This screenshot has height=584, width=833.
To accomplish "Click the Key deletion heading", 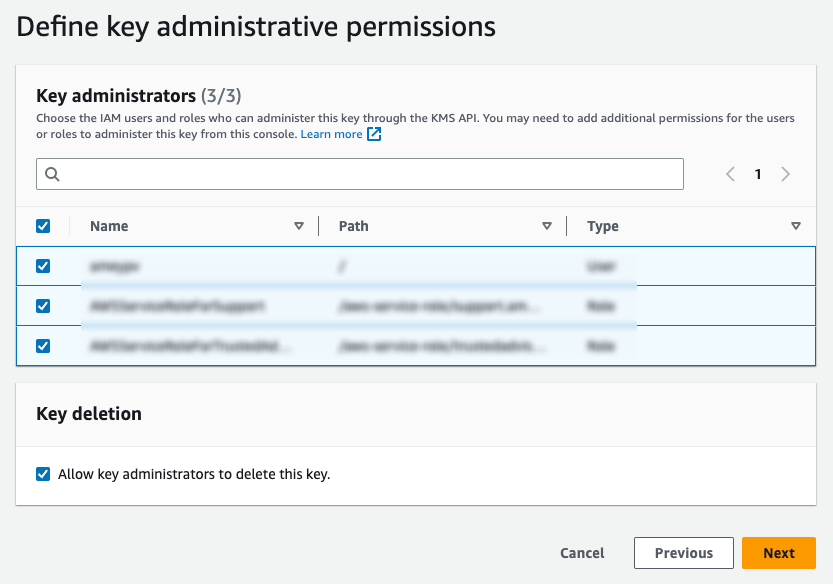I will (x=89, y=413).
